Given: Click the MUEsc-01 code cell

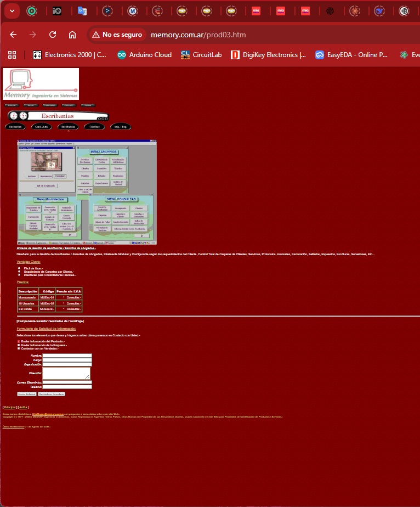Looking at the screenshot, I should pos(47,297).
